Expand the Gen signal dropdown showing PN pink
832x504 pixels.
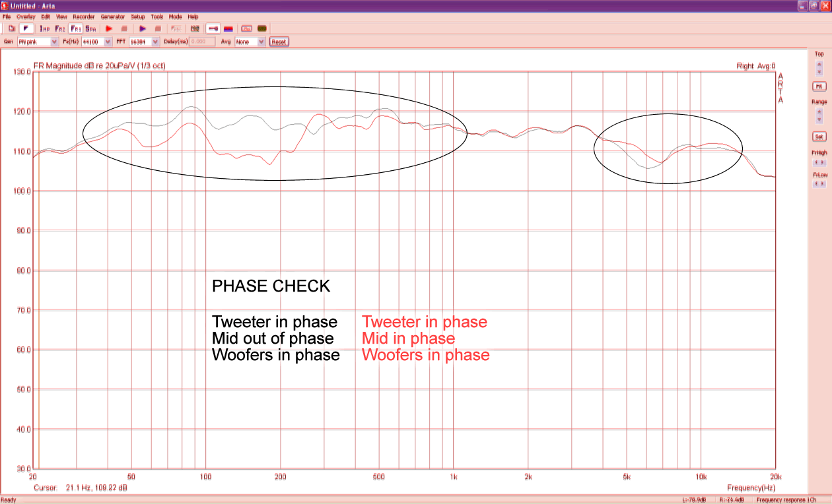pos(54,42)
